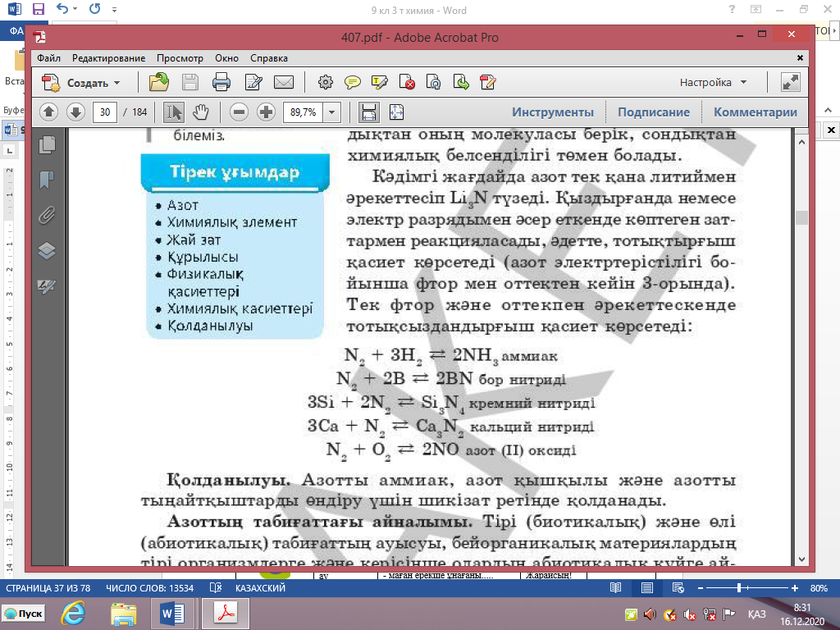The image size is (840, 630).
Task: Click the zoom in plus button
Action: click(266, 112)
